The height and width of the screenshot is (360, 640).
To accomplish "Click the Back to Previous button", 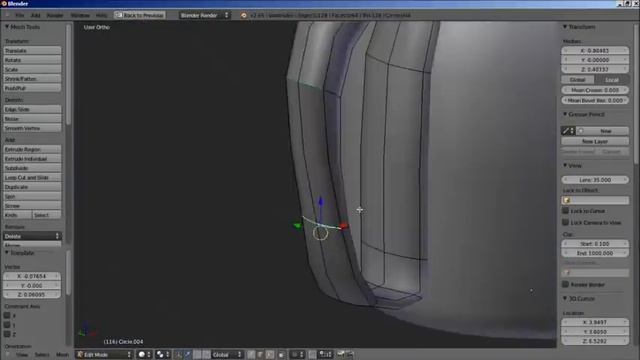I will click(x=140, y=15).
